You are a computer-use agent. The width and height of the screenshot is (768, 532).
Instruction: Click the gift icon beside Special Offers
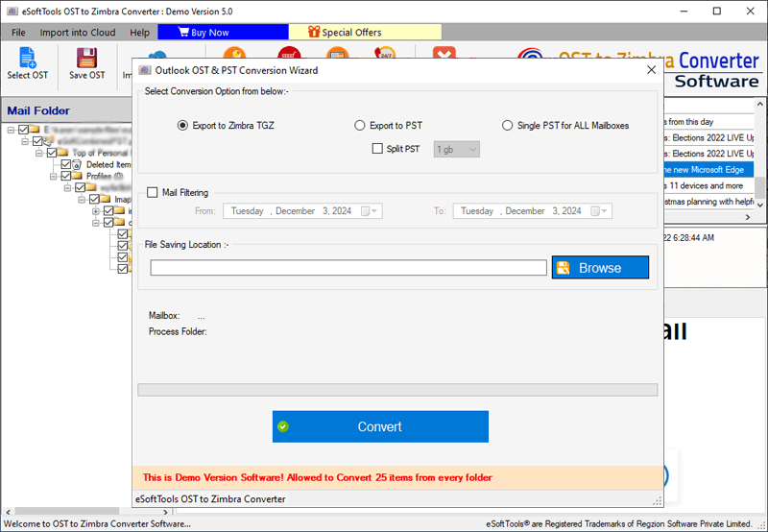tap(314, 32)
